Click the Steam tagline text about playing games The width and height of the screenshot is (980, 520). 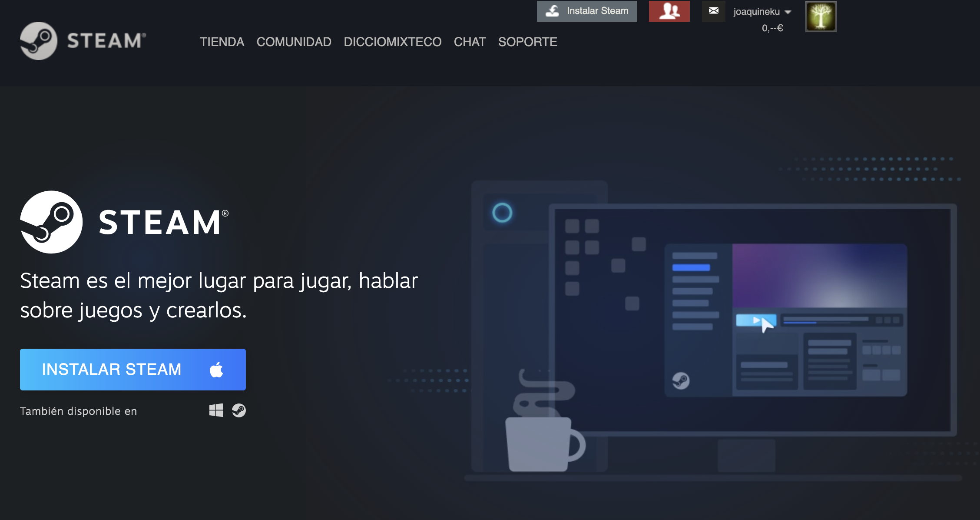coord(219,295)
